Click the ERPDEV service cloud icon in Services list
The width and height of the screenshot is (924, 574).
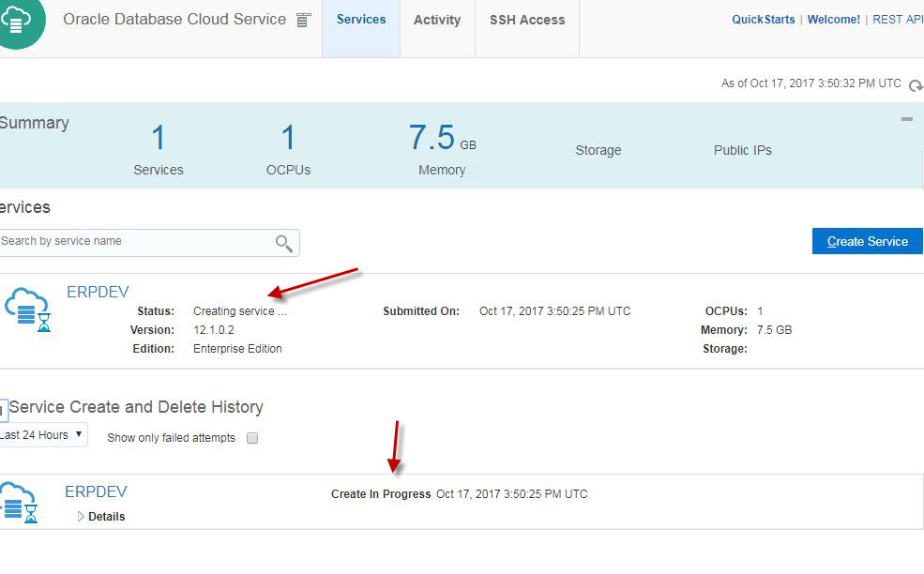point(27,310)
